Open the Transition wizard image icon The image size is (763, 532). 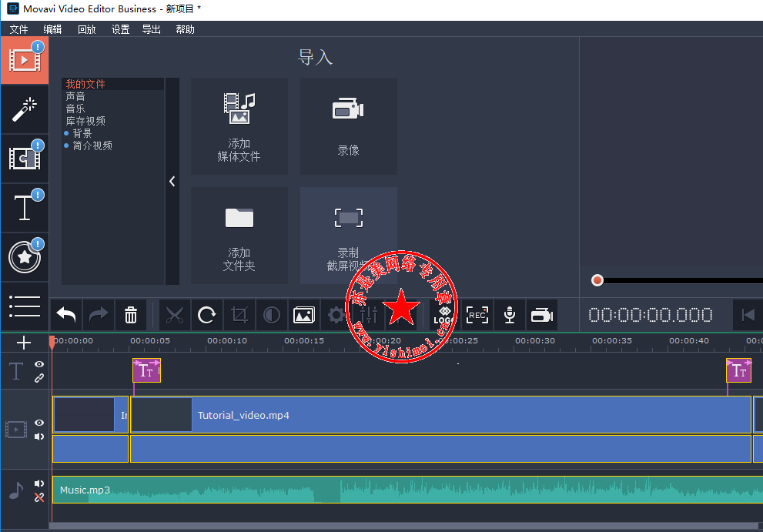click(x=304, y=316)
